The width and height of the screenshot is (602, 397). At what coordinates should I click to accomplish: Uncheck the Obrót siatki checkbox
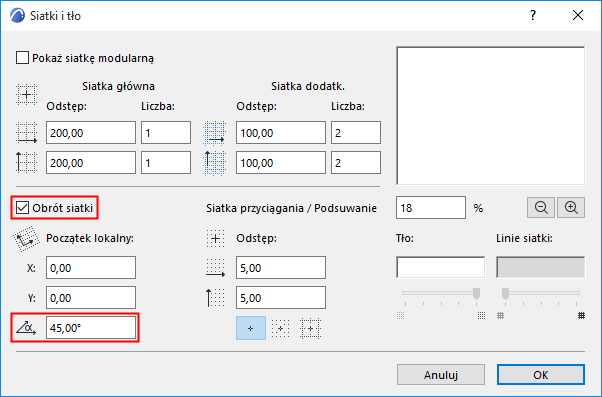[x=22, y=208]
